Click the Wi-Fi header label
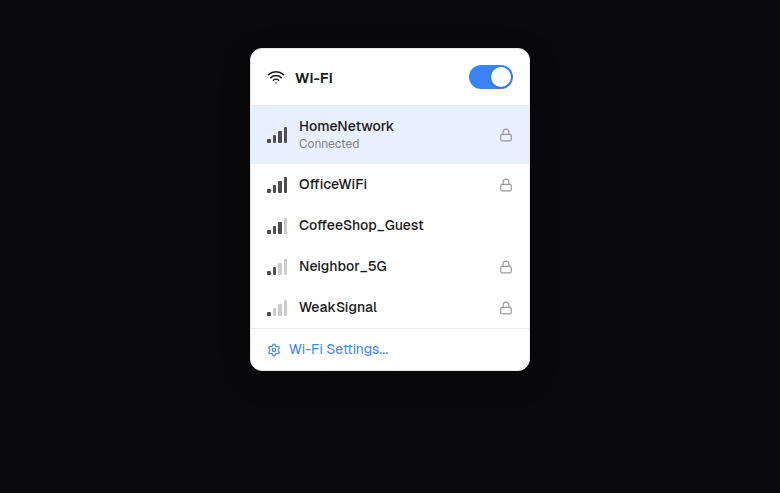The image size is (780, 493). (313, 78)
